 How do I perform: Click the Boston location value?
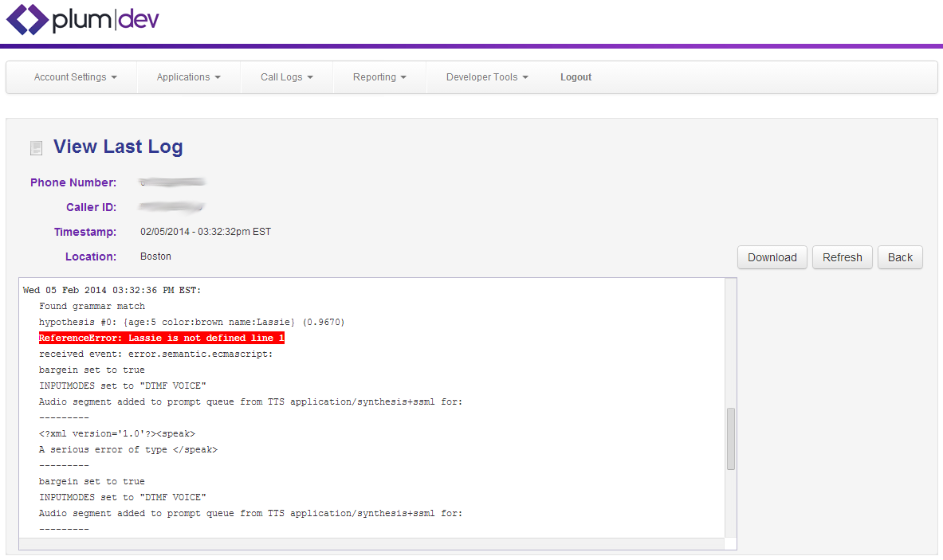(x=155, y=257)
